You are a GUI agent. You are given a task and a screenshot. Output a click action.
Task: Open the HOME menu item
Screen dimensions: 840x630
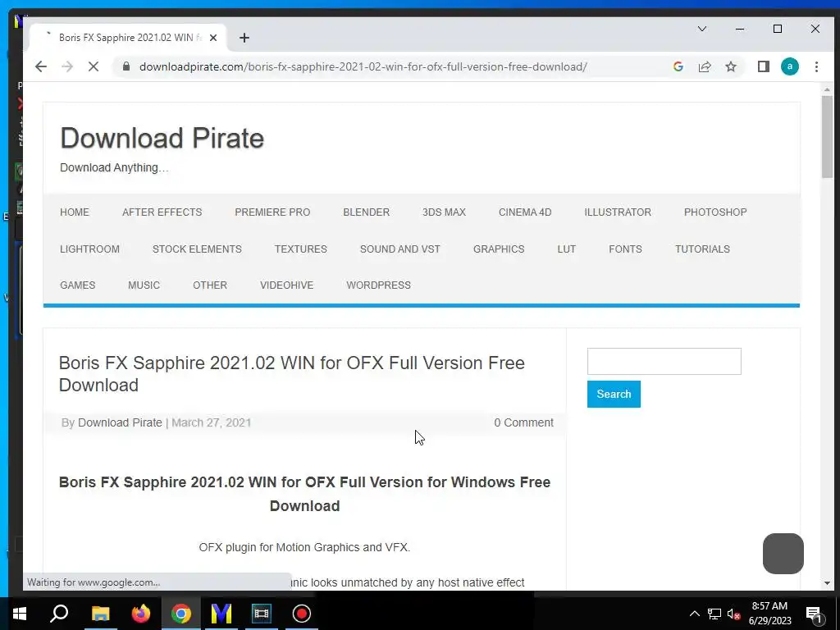[x=75, y=212]
